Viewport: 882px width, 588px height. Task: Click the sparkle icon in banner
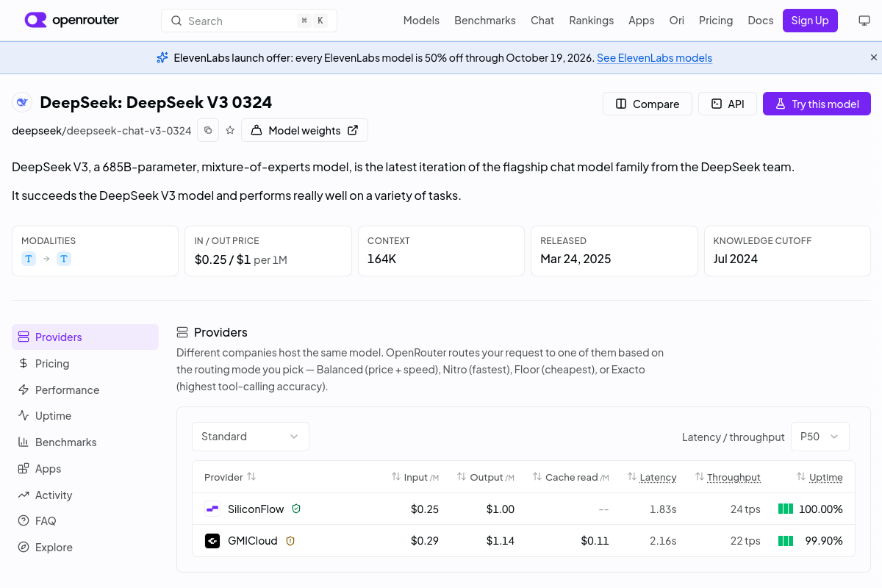(x=162, y=57)
